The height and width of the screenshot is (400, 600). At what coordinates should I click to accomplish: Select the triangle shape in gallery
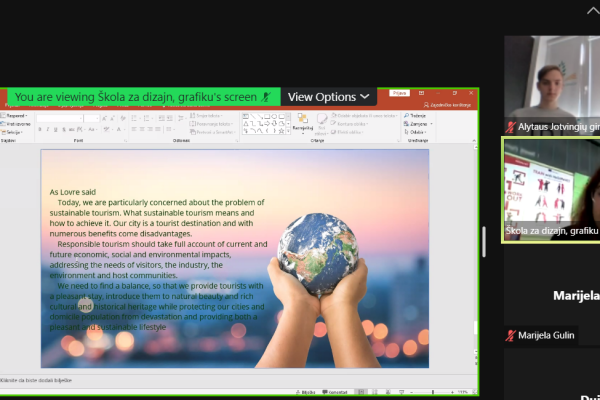coord(246,124)
